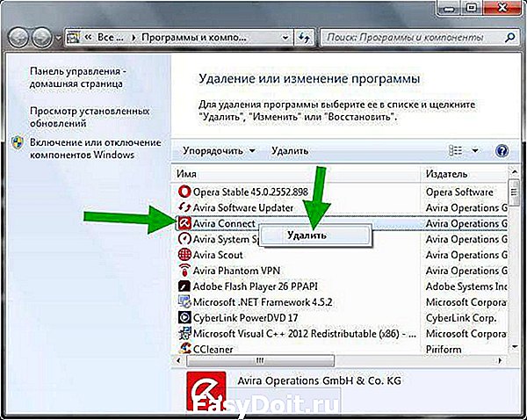
Task: Click the Forward navigation arrow button
Action: 41,37
